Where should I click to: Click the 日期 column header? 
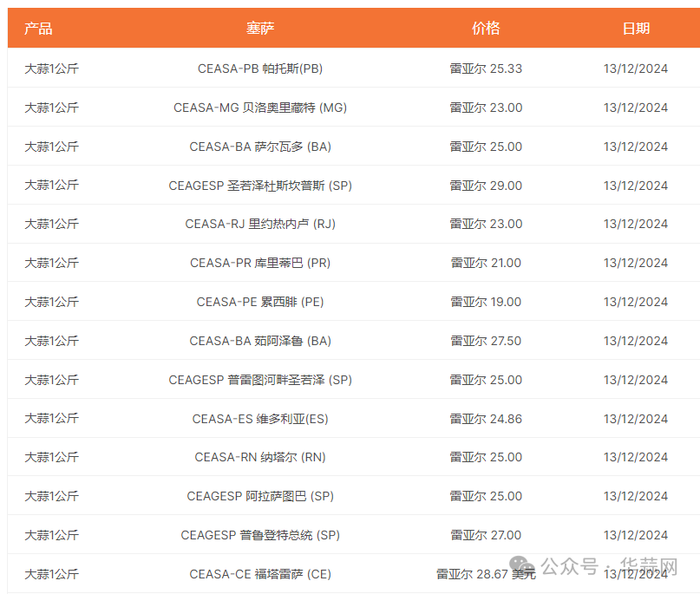[x=636, y=29]
